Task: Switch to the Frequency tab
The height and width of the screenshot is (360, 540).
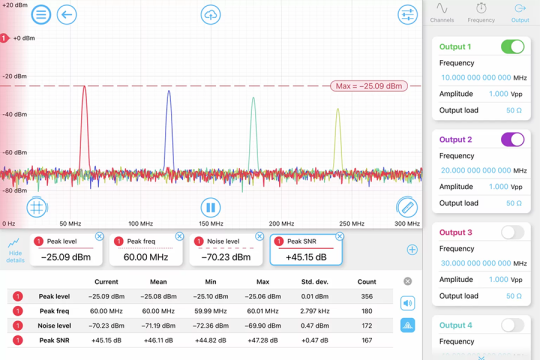Action: point(481,13)
